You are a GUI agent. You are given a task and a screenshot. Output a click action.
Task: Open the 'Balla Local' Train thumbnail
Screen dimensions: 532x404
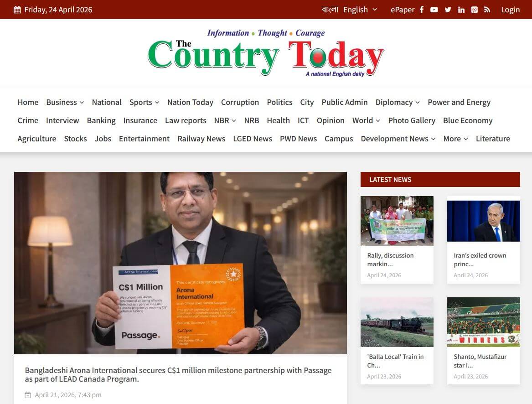point(397,322)
